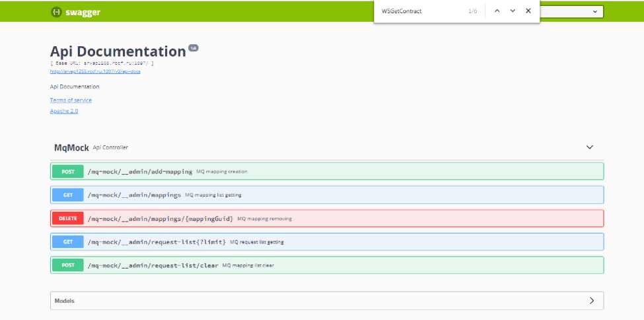Click the Swagger logo icon
The width and height of the screenshot is (644, 320).
coord(56,12)
